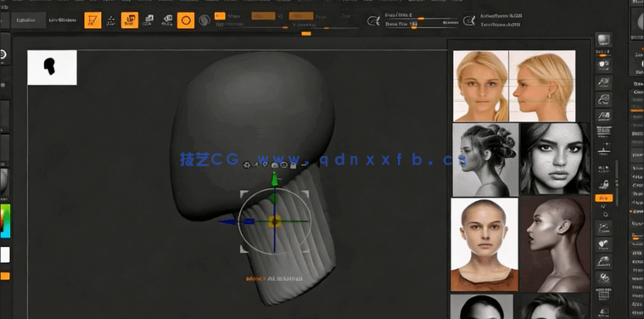This screenshot has width=644, height=319.
Task: Click the head silhouette thumbnail in canvas corner
Action: [x=52, y=68]
